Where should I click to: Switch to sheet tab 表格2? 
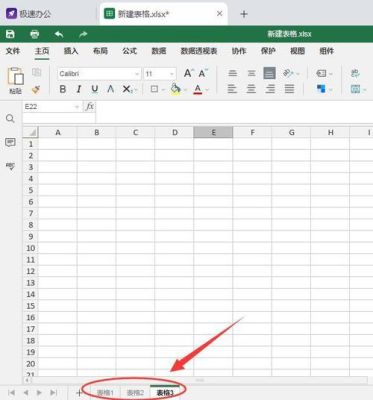coord(135,393)
